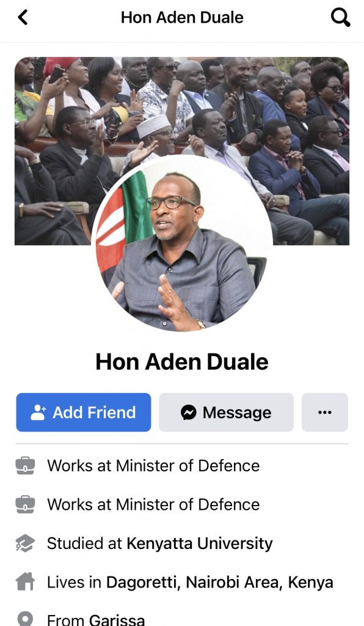The width and height of the screenshot is (364, 626).
Task: Go back using the back arrow
Action: point(23,17)
